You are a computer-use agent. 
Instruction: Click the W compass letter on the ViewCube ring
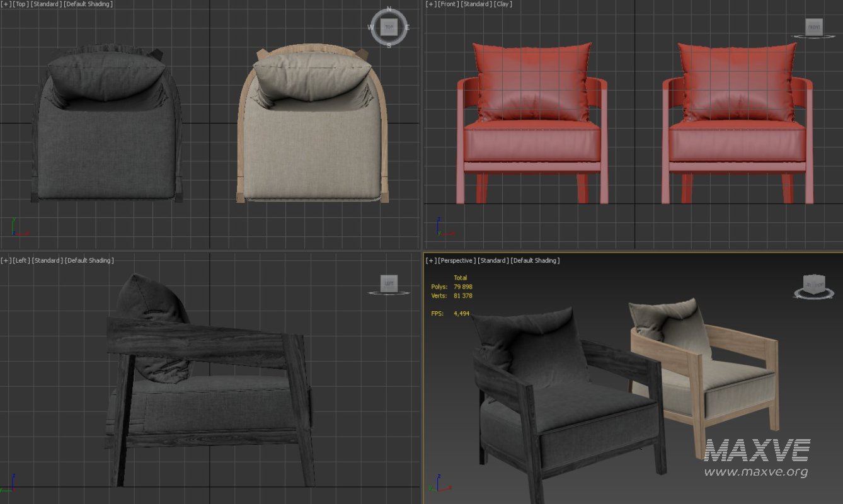coord(371,28)
